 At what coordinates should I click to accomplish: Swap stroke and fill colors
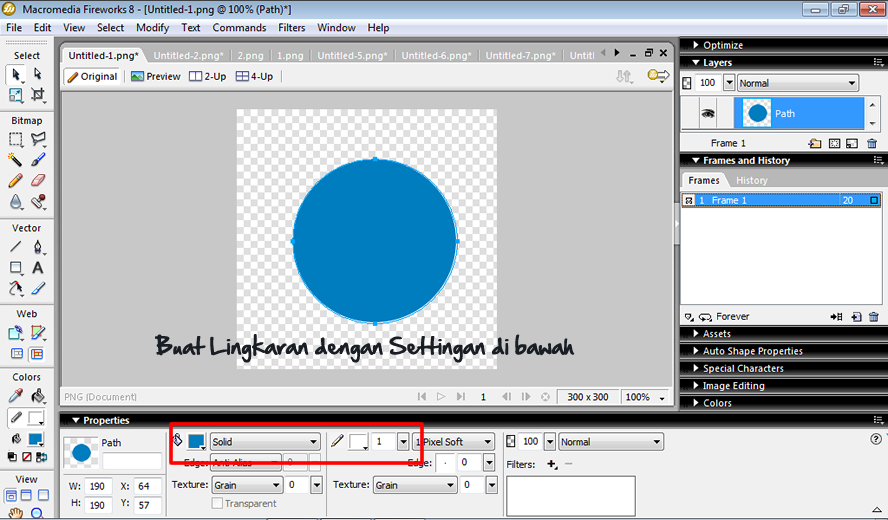[41, 457]
